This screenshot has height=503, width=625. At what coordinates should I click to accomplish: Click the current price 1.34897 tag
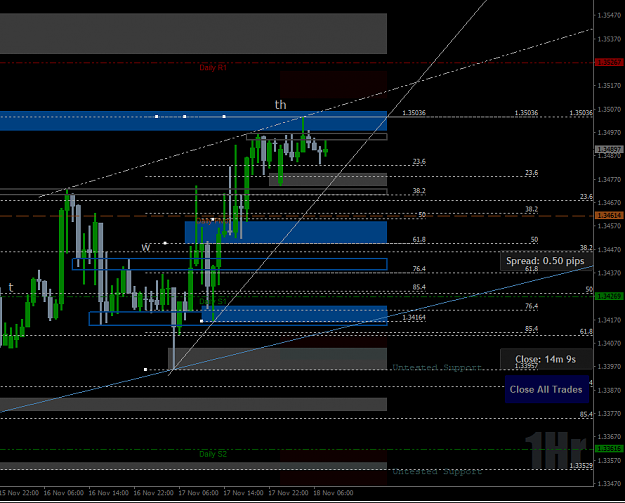(x=609, y=149)
